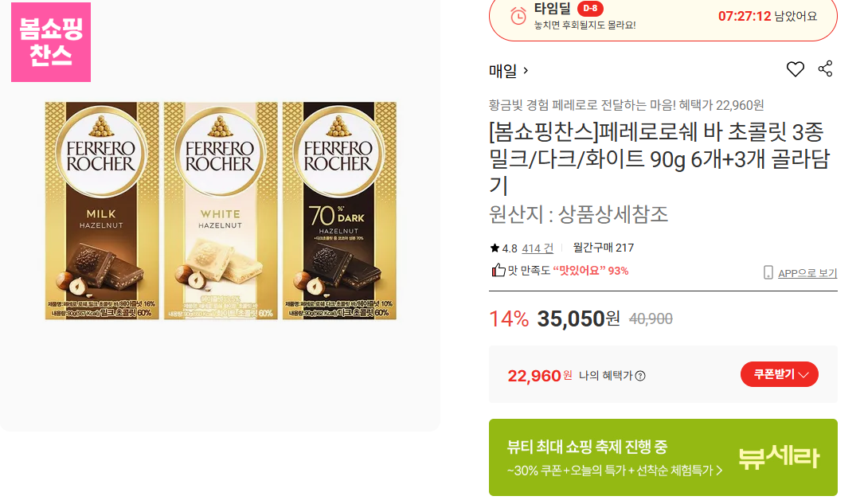
Task: Open the 414 건 reviews link
Action: 538,248
